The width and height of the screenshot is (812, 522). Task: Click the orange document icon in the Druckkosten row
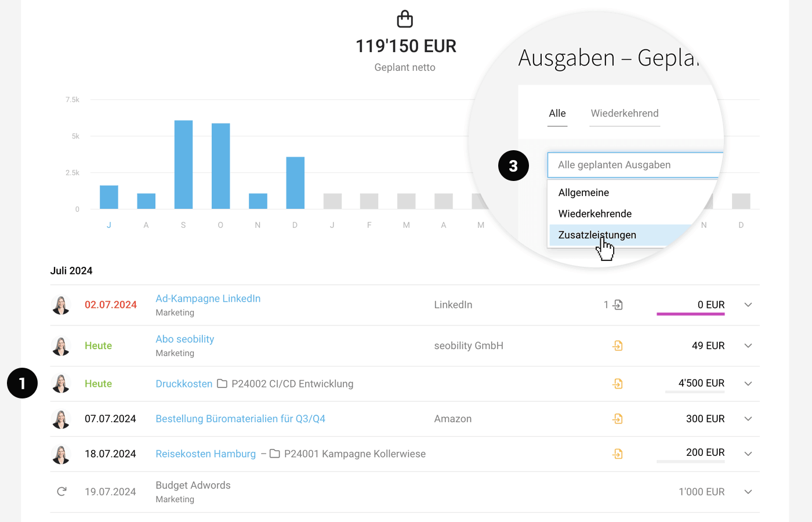click(618, 383)
